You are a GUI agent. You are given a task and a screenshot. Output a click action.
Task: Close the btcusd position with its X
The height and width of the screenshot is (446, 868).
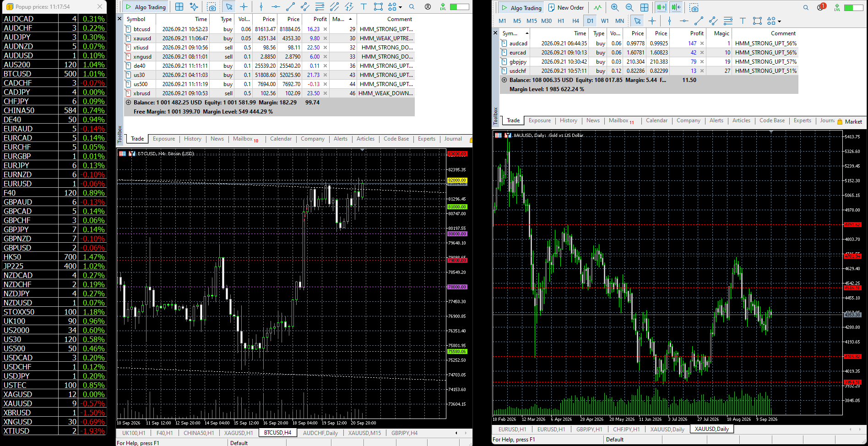tap(325, 29)
